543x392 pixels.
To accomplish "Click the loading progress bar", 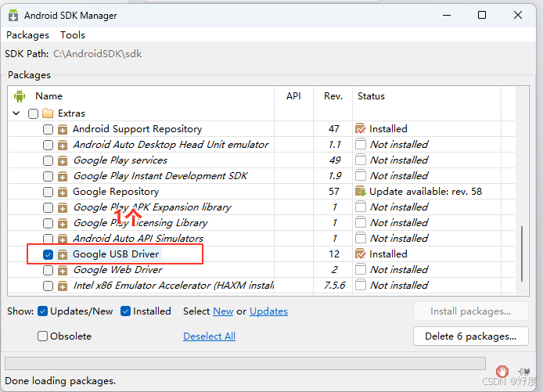I will 245,364.
